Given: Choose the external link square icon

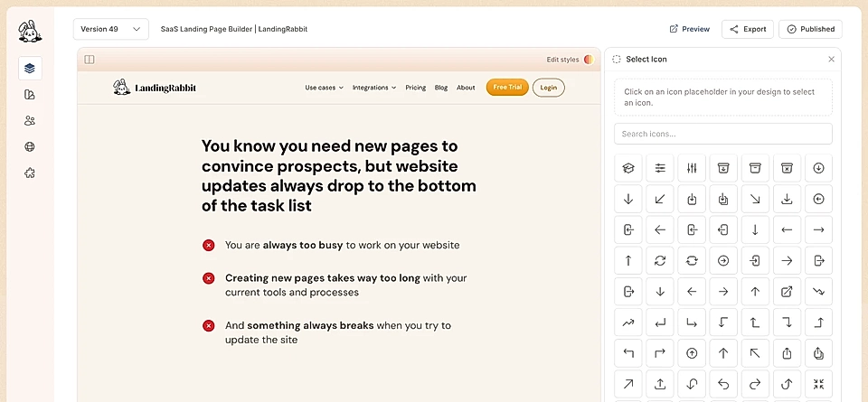Looking at the screenshot, I should (787, 292).
